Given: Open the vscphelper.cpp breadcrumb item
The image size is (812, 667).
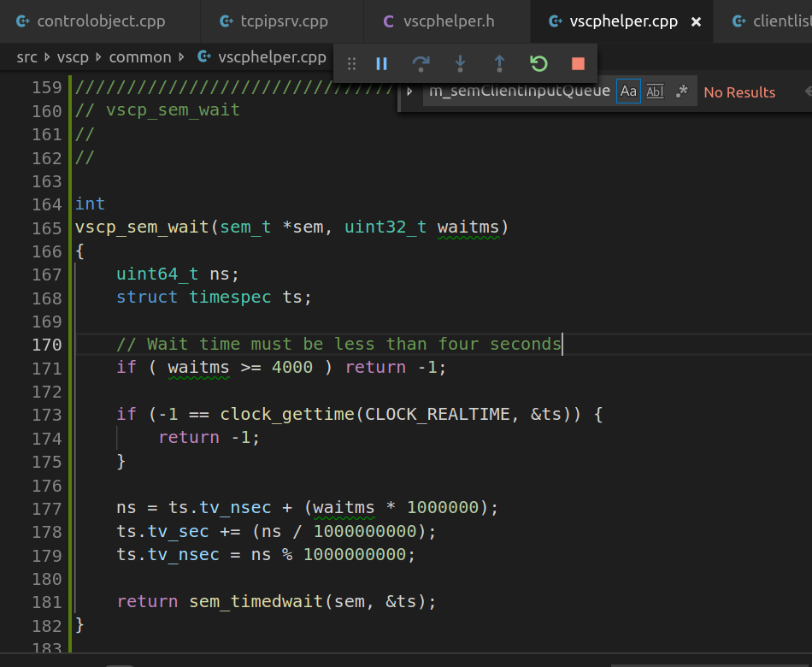Looking at the screenshot, I should pyautogui.click(x=262, y=57).
